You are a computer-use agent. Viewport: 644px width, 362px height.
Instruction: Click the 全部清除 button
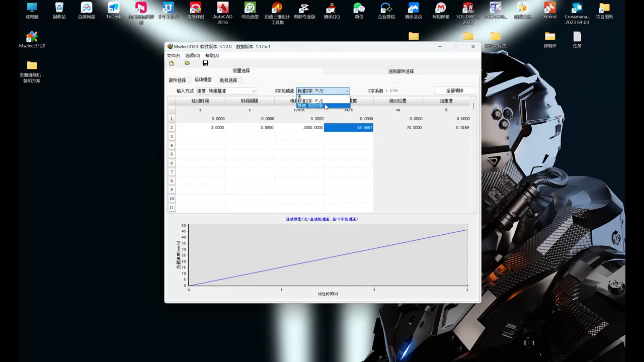454,91
